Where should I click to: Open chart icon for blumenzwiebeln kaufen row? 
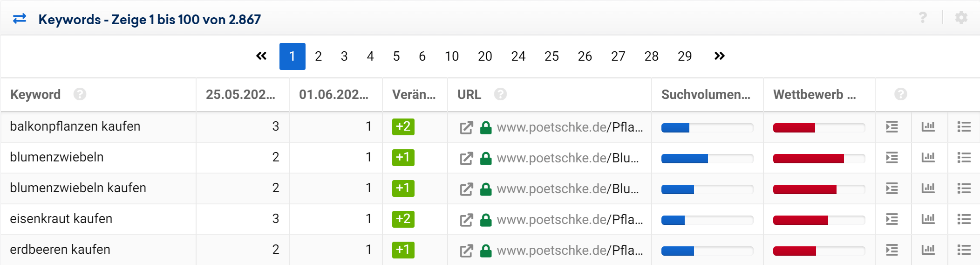[928, 188]
